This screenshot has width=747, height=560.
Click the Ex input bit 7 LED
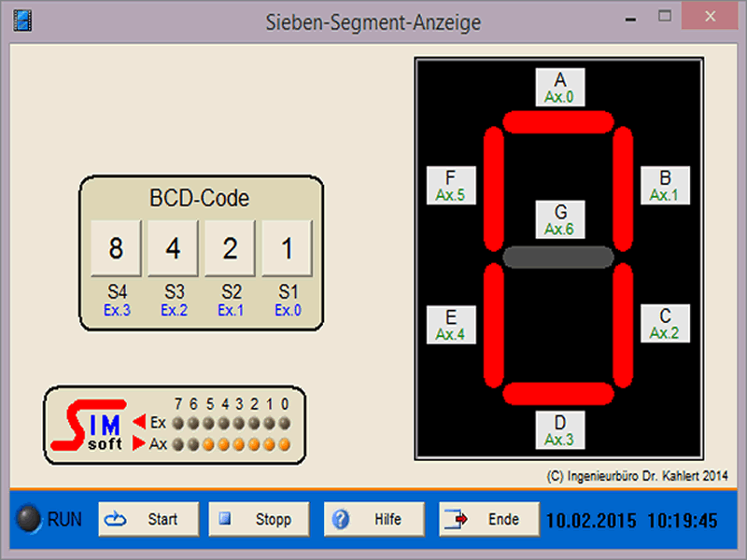179,423
